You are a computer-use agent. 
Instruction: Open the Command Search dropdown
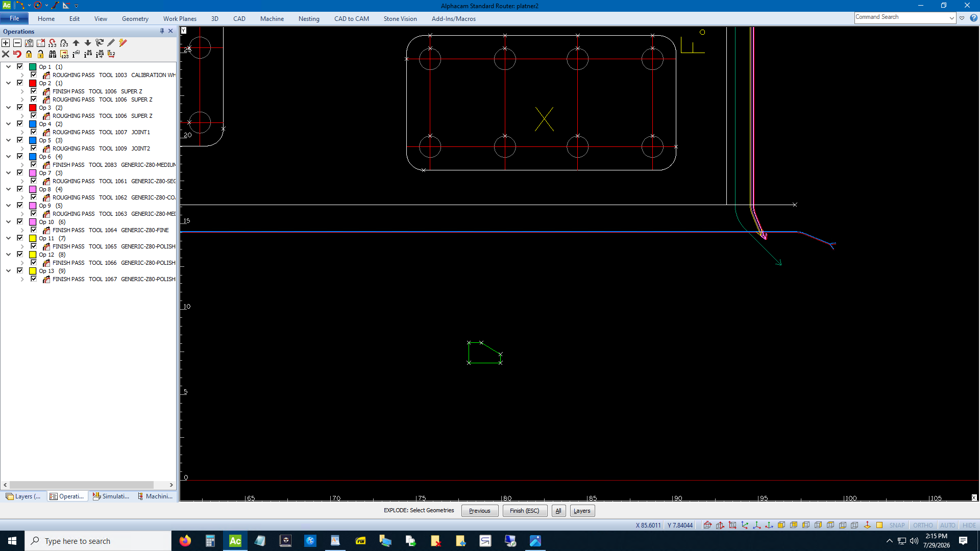(952, 18)
